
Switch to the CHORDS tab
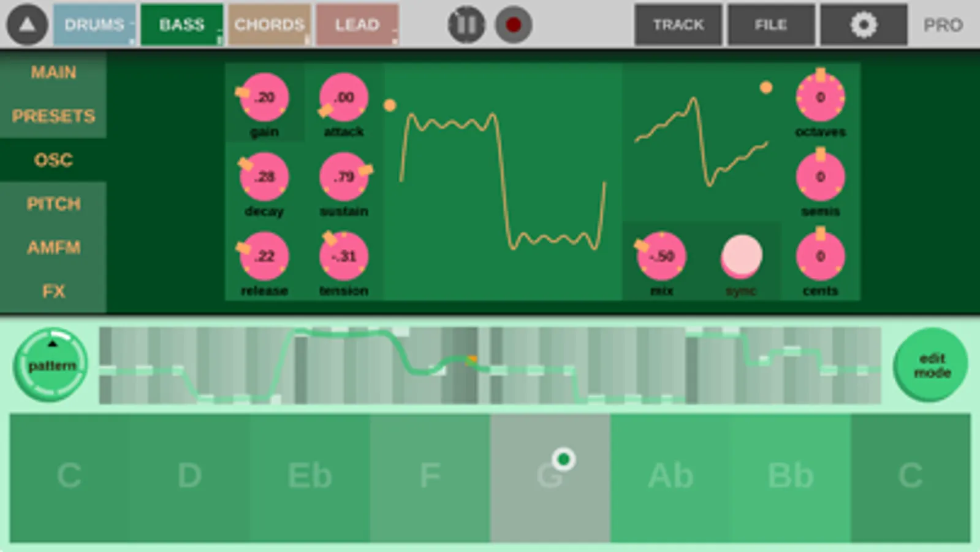click(x=270, y=25)
